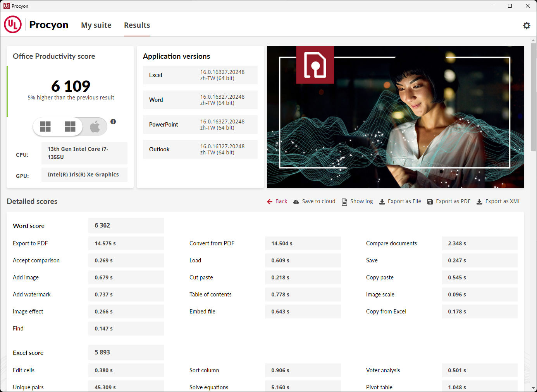This screenshot has width=537, height=392.
Task: Click the Outlook application version row
Action: [200, 149]
